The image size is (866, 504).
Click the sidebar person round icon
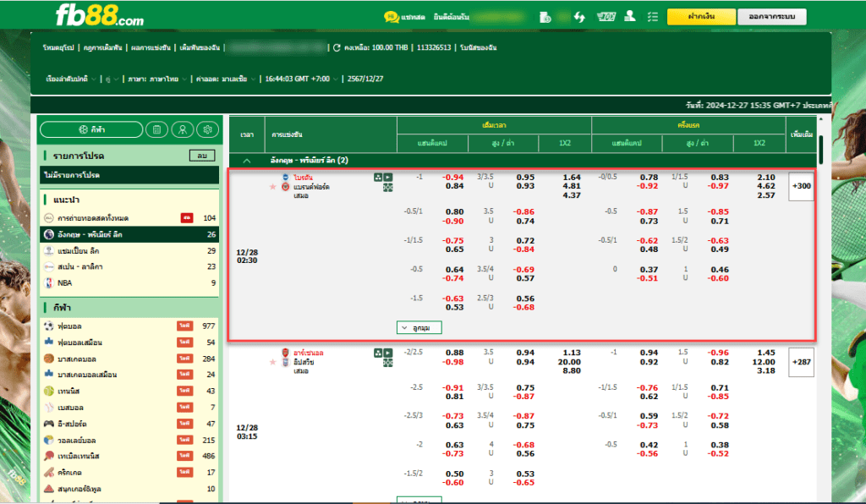(x=183, y=129)
